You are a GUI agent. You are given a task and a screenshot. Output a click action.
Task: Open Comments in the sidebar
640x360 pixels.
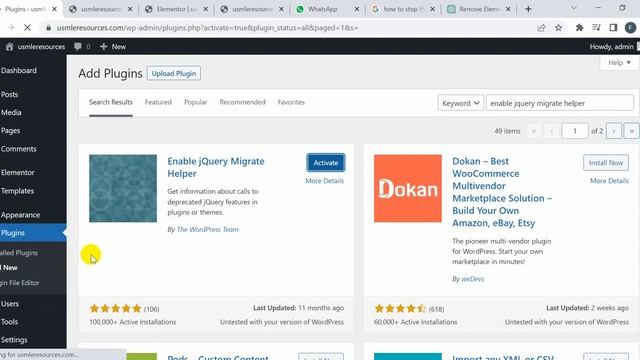pos(18,149)
